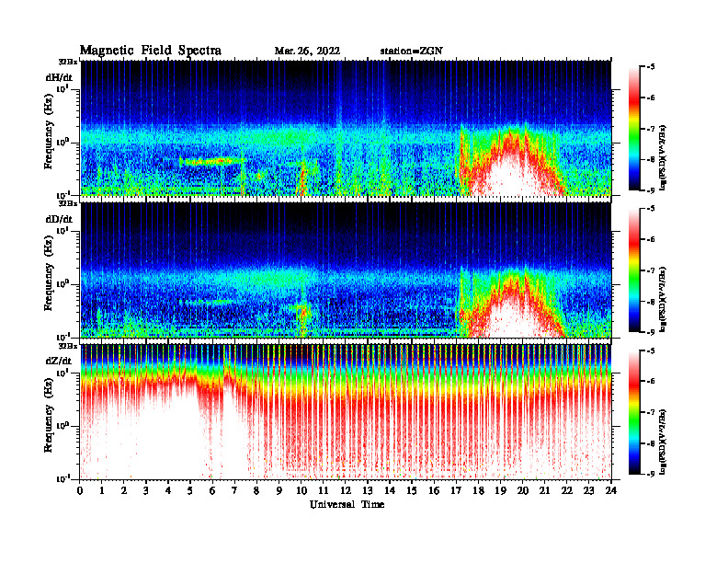The height and width of the screenshot is (563, 728).
Task: Click the "-8" tick on dZ/dt color scale
Action: [651, 443]
